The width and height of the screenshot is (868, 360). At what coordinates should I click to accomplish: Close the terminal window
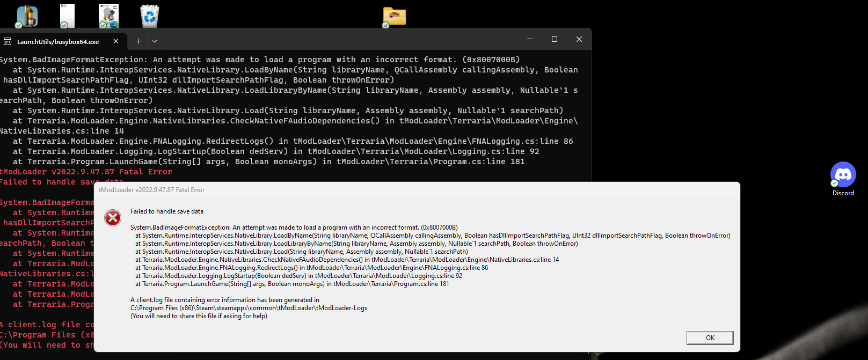tap(579, 39)
